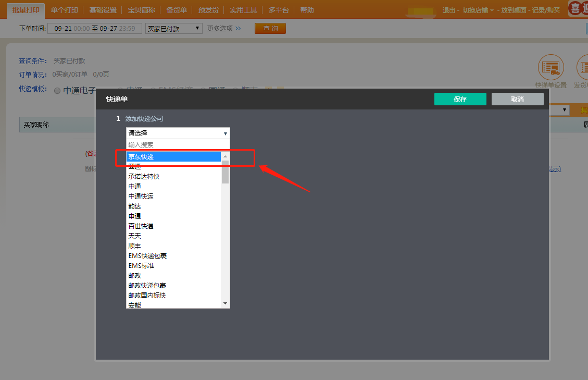Select 百世快递 in the courier list
The image size is (588, 380).
tap(173, 226)
